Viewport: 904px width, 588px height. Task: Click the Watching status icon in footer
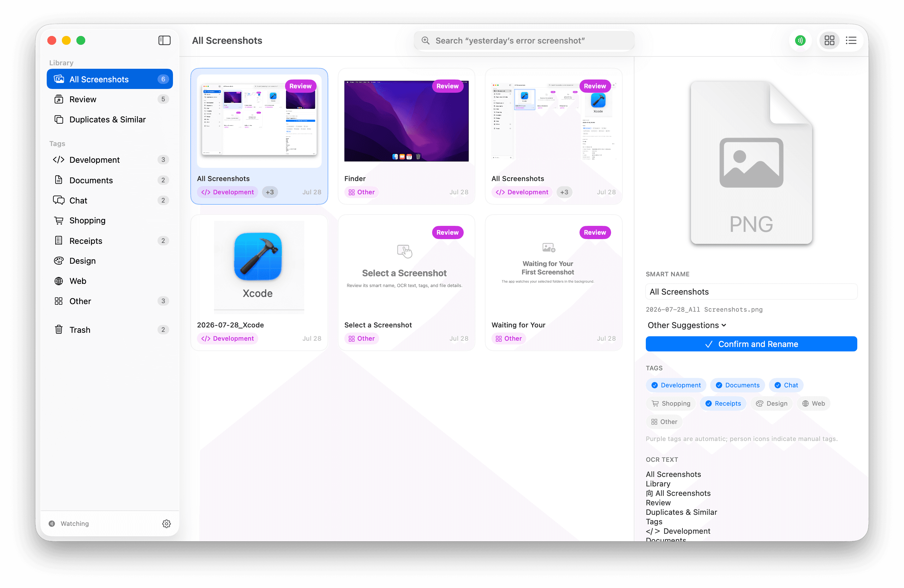coord(52,523)
